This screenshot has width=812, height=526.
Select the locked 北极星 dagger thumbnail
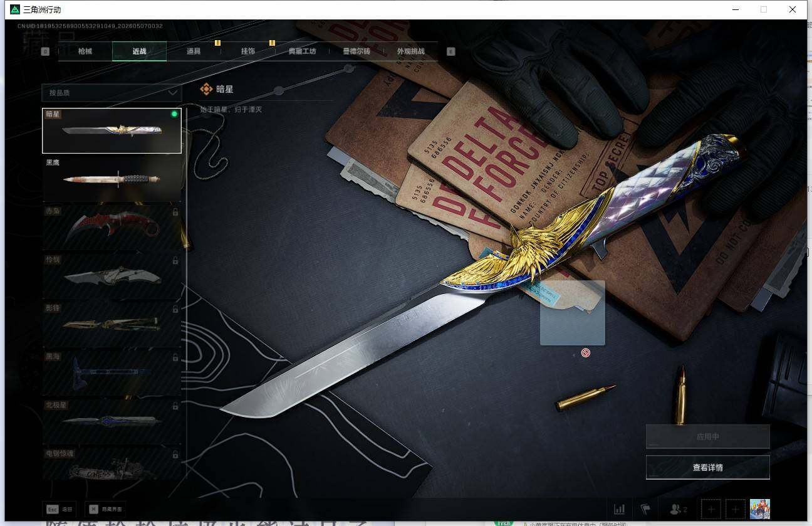pos(112,422)
